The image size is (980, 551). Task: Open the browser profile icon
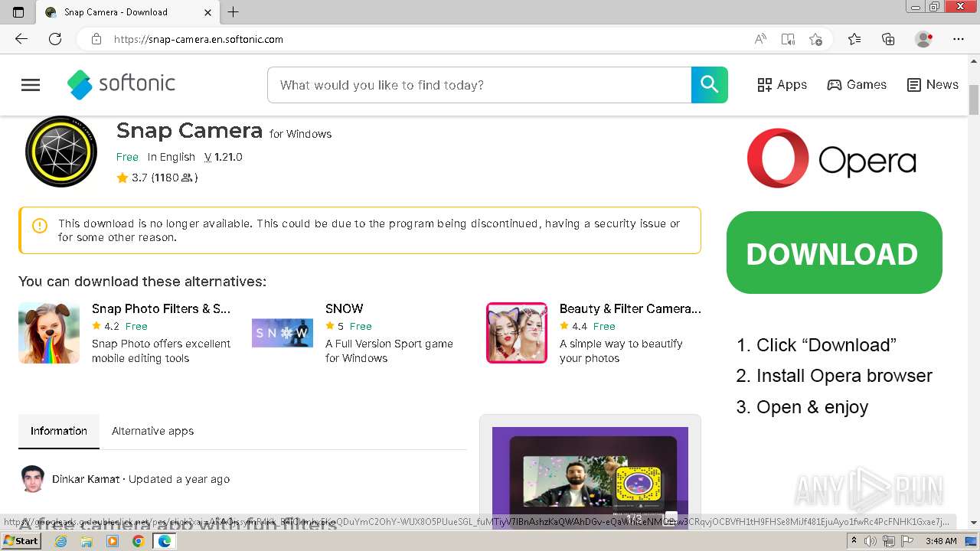[x=923, y=39]
